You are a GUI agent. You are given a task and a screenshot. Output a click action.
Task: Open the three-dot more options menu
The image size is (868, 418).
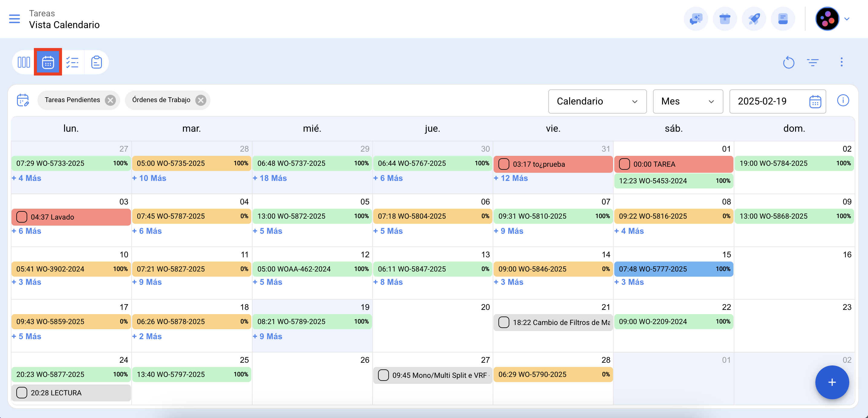pos(841,62)
